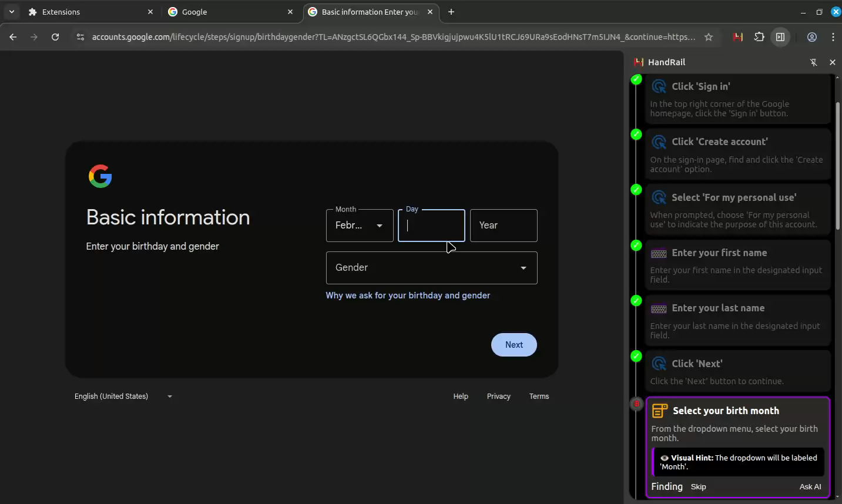The image size is (842, 504).
Task: Open the tab search chevron
Action: click(12, 12)
